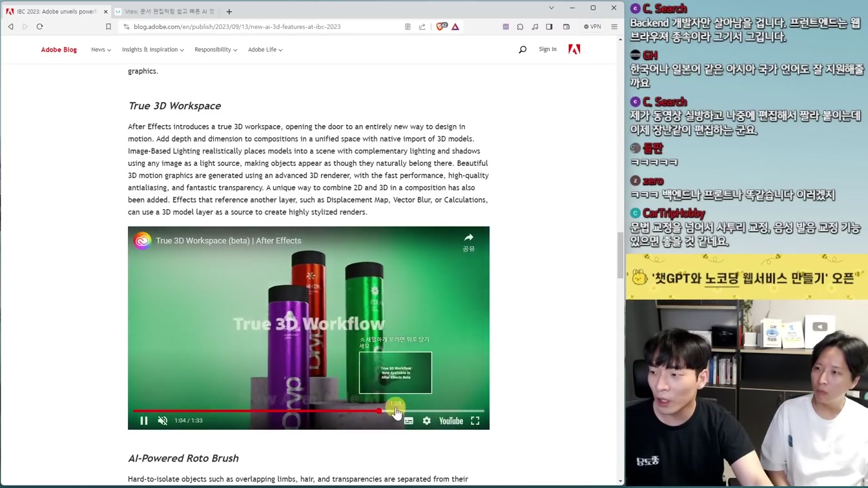
Task: Click the music note playlist icon
Action: 535,26
